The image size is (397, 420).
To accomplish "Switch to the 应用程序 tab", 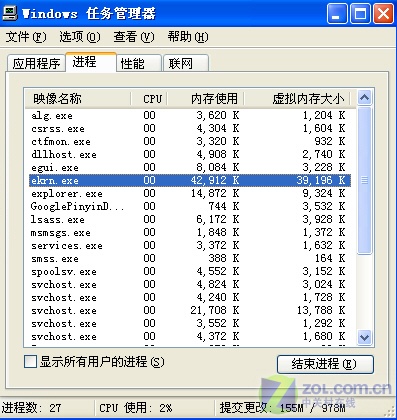I will [x=36, y=63].
